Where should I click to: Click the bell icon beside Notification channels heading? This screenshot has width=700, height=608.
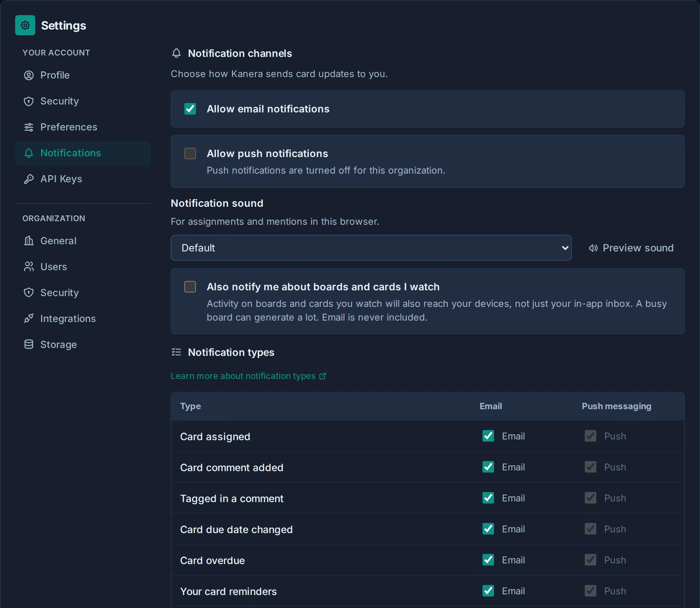point(176,53)
